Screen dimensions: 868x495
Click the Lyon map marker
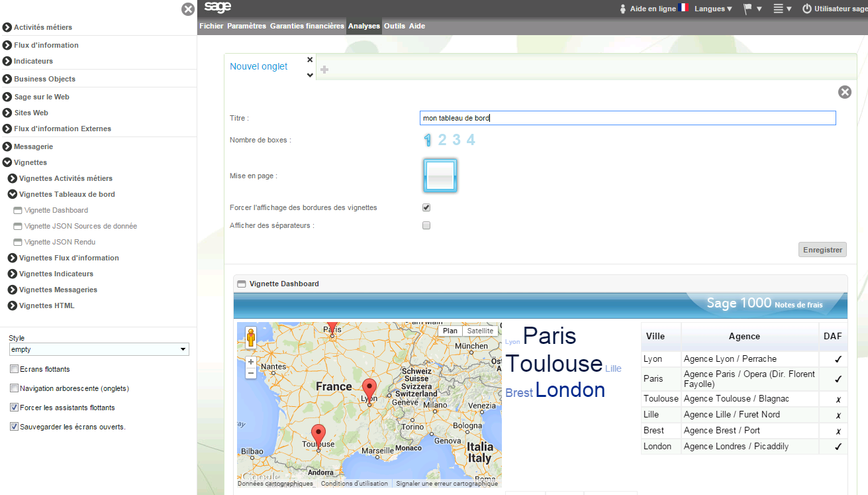pos(369,392)
